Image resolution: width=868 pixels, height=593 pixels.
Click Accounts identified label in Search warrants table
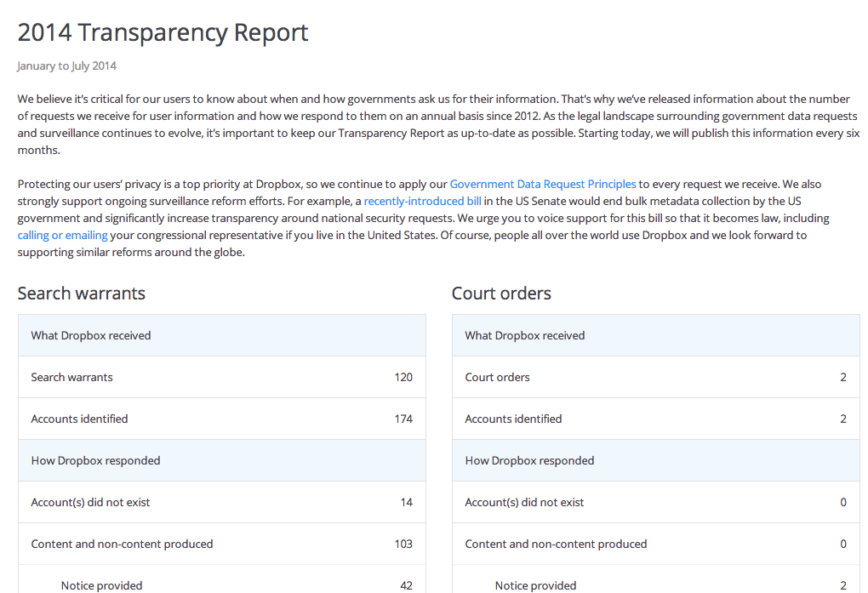click(x=79, y=419)
